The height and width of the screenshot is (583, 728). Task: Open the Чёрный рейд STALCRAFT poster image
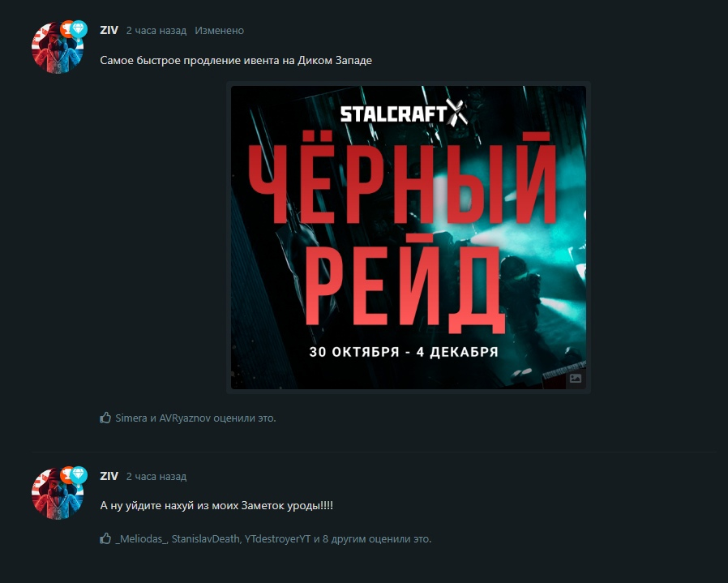coord(409,238)
